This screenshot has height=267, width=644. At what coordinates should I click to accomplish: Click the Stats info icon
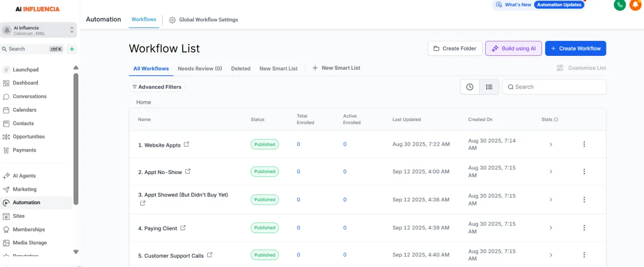point(556,120)
